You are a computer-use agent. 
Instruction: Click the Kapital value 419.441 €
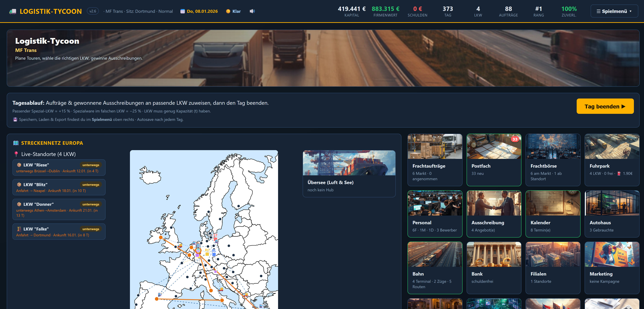pos(351,9)
